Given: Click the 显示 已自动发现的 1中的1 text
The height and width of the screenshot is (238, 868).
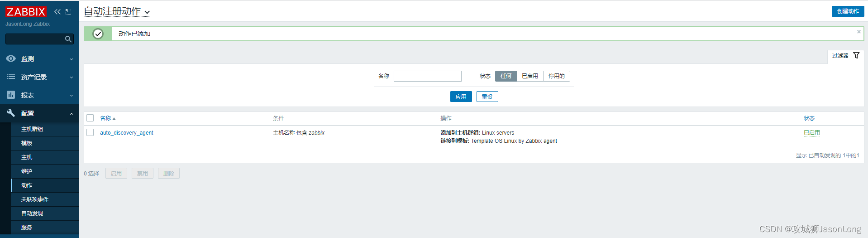Looking at the screenshot, I should [827, 155].
